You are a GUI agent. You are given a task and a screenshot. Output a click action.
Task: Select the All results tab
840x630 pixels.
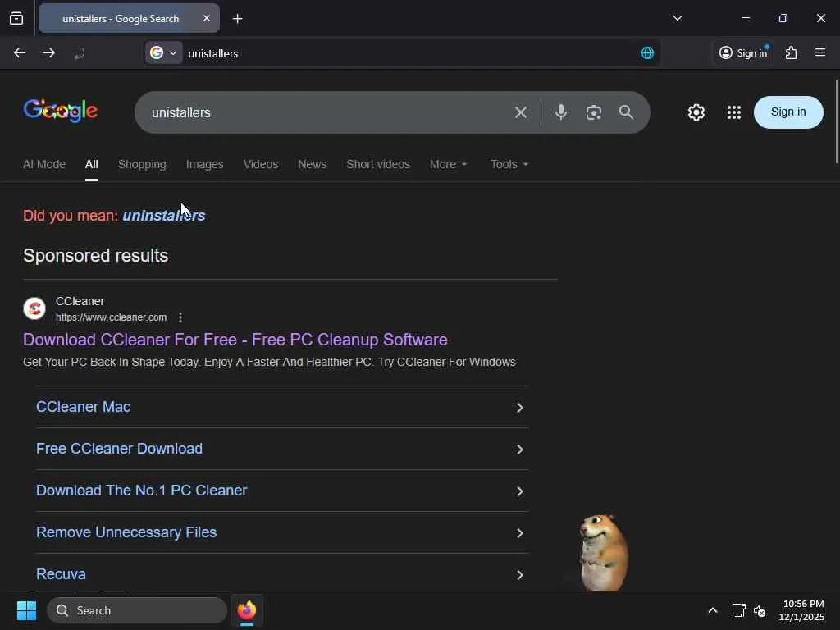(92, 164)
